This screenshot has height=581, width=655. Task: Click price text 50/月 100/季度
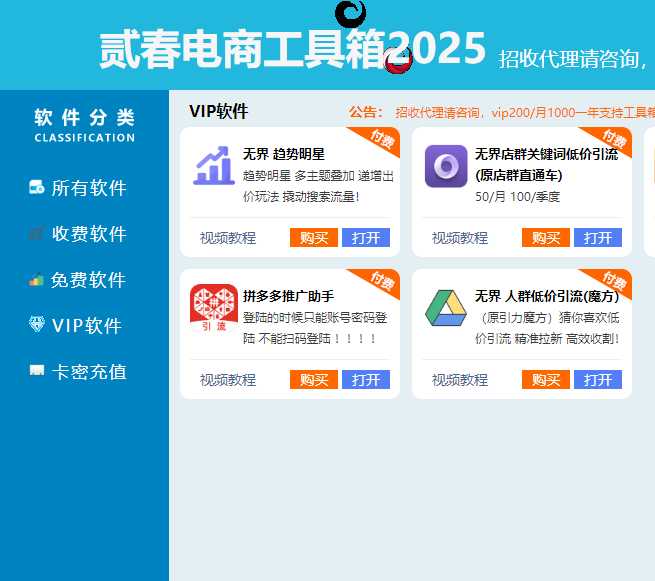pyautogui.click(x=517, y=196)
